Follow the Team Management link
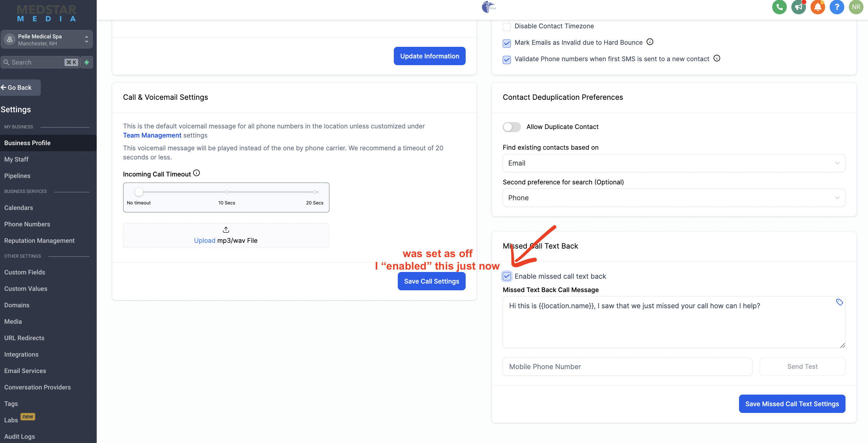The height and width of the screenshot is (443, 868). coord(152,135)
